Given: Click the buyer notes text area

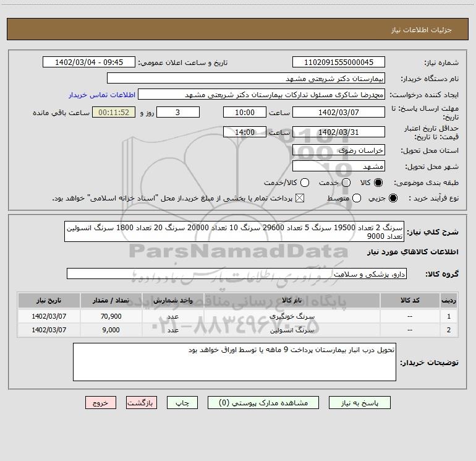Looking at the screenshot, I should tap(234, 362).
